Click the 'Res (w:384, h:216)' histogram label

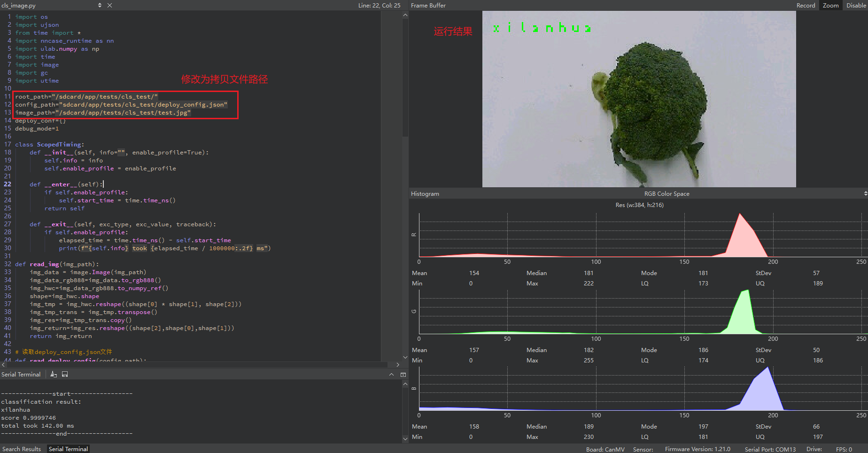coord(639,205)
